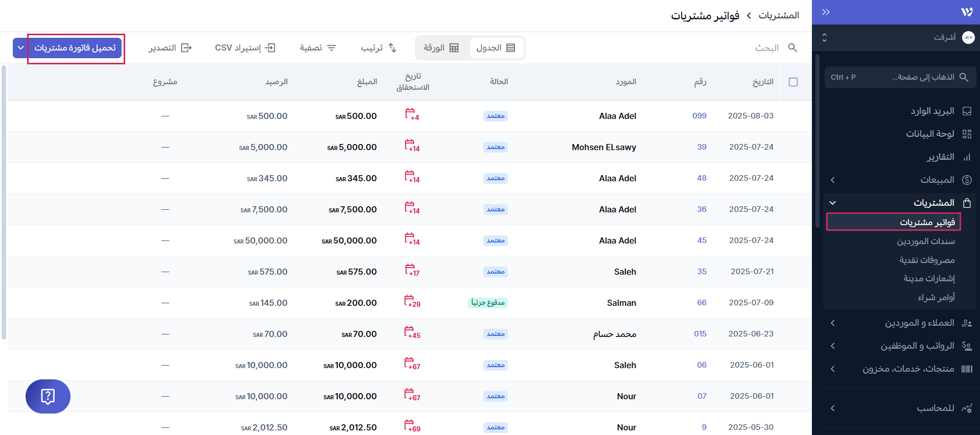Image resolution: width=980 pixels, height=435 pixels.
Task: Click the due date calendar icon for invoice 099
Action: pos(411,114)
